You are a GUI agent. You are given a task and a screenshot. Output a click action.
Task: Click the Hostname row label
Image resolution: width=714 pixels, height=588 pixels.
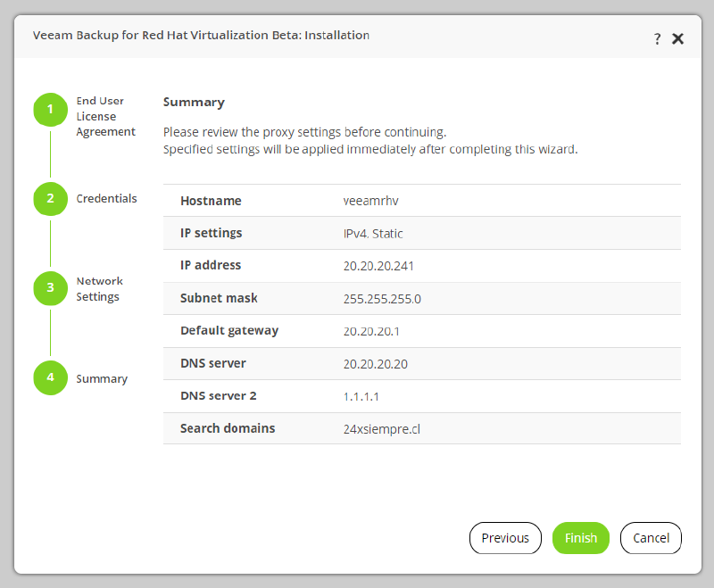click(211, 201)
